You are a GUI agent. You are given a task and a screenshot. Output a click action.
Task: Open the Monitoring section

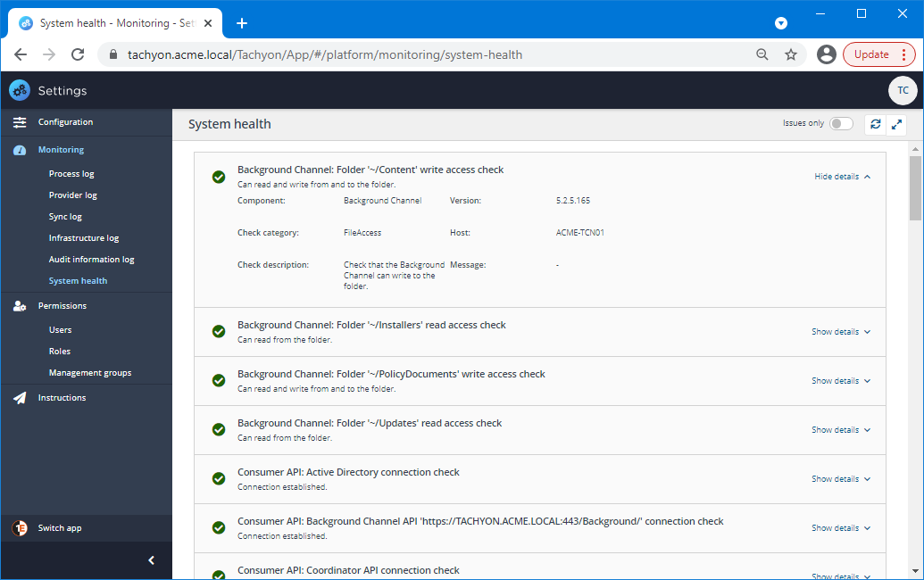(x=87, y=150)
